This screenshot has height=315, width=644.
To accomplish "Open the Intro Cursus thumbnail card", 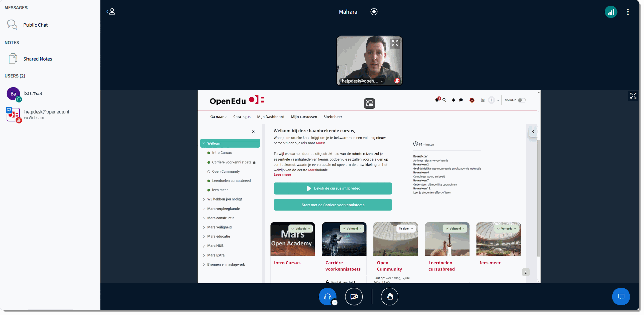I will [292, 239].
